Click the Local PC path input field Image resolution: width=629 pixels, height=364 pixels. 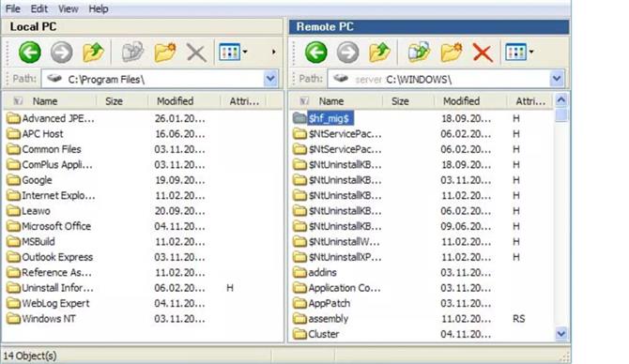pyautogui.click(x=152, y=79)
